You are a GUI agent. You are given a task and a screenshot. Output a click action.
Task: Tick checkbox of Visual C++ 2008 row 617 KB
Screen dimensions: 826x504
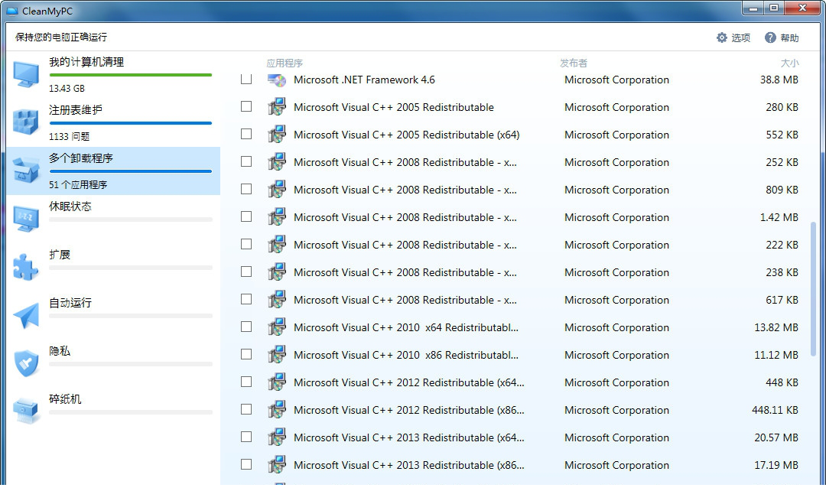[x=246, y=299]
